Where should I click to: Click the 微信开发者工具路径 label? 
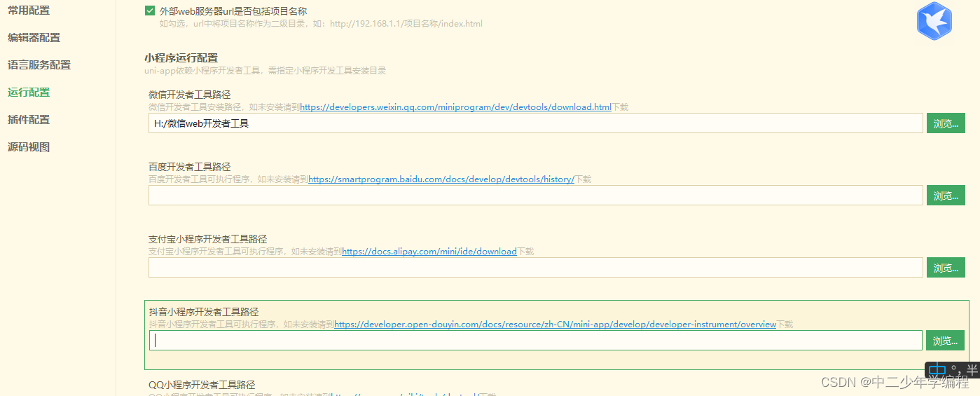(x=190, y=95)
